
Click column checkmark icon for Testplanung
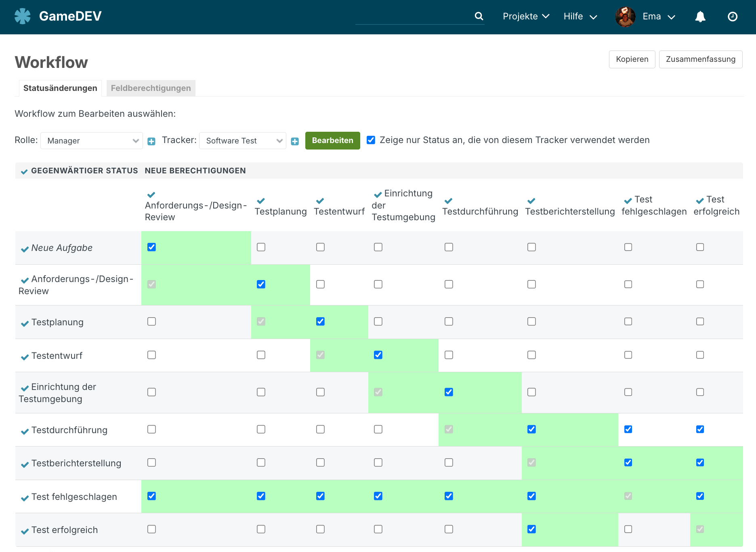[261, 201]
